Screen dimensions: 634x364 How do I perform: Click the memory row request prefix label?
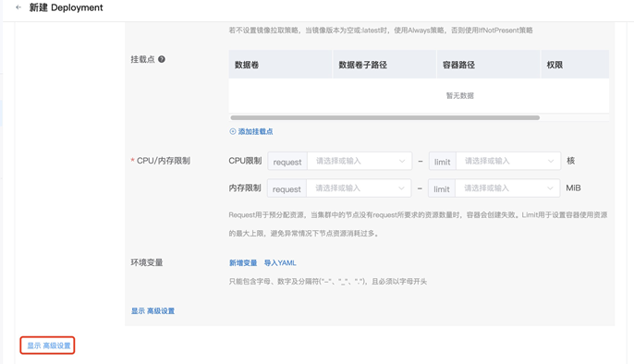tap(287, 188)
